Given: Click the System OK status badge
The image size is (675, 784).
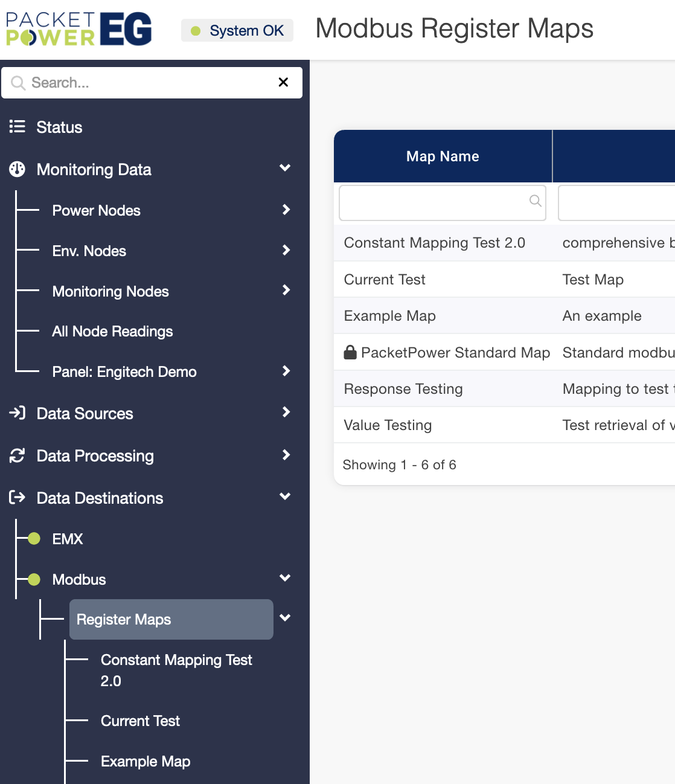Looking at the screenshot, I should click(x=237, y=30).
